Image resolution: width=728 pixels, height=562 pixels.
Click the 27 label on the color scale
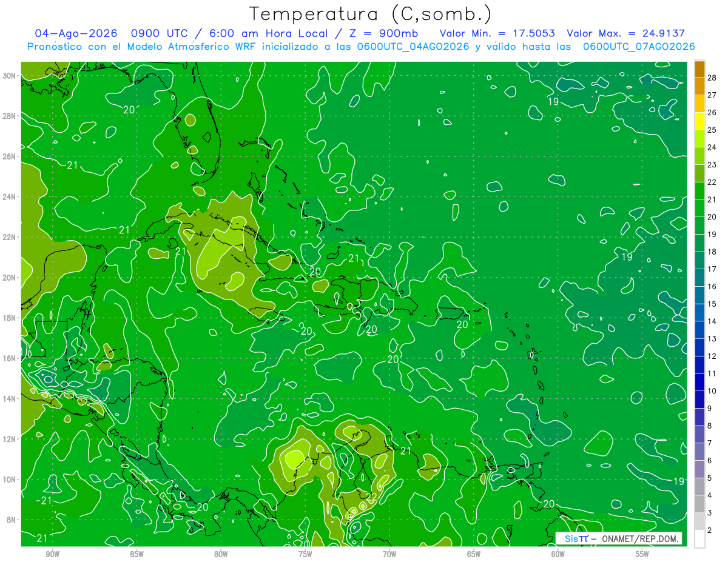[x=713, y=95]
